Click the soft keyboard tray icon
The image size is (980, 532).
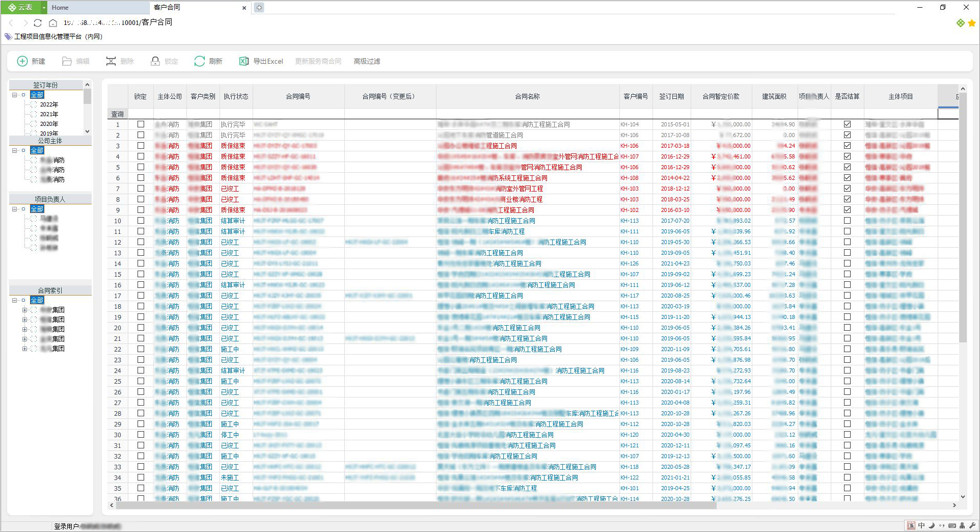pyautogui.click(x=952, y=525)
